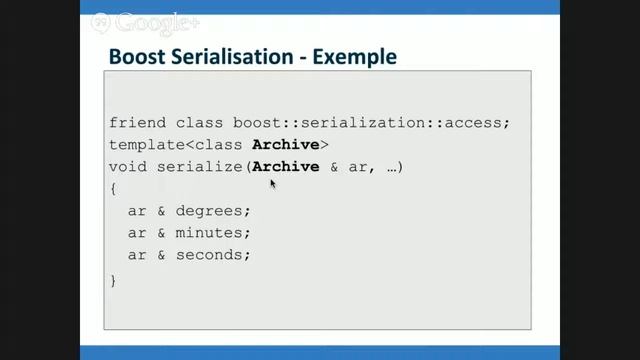
Task: Click the slide title Boost Serialisation - Exemple
Action: [x=253, y=56]
